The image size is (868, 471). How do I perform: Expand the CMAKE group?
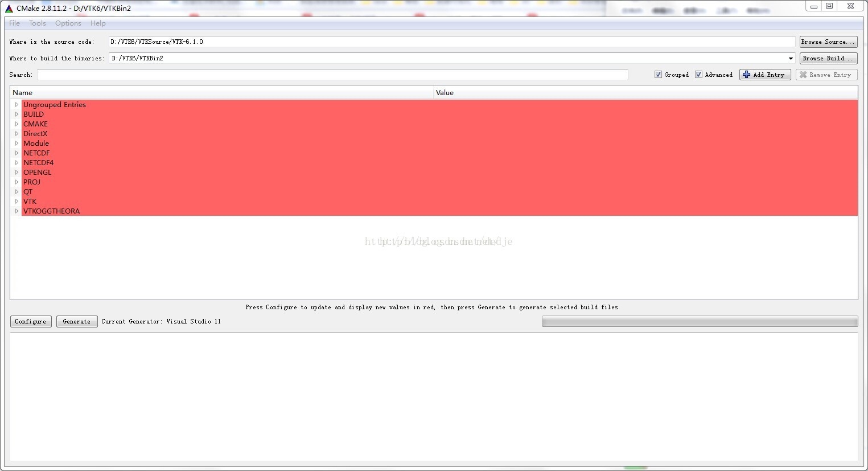[17, 124]
